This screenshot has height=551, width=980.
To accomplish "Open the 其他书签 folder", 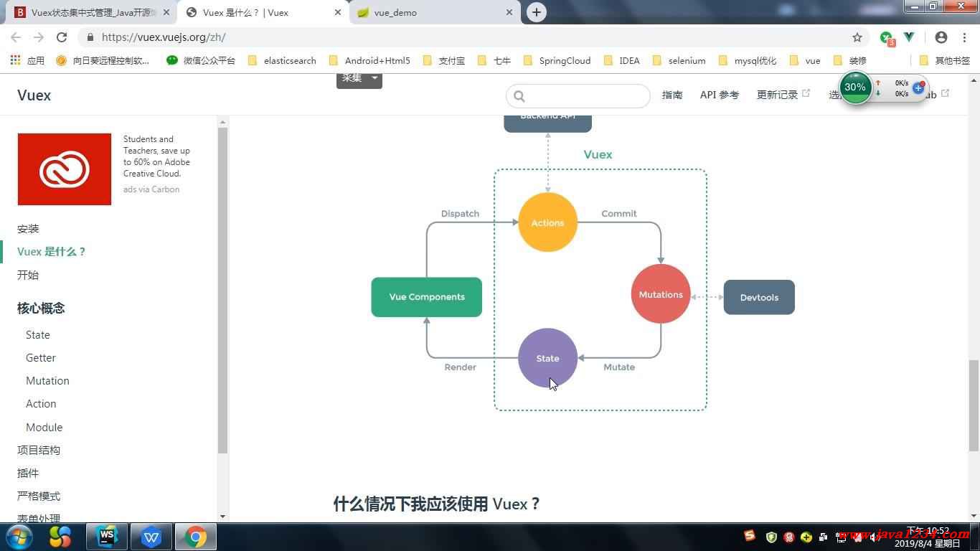I will tap(944, 60).
